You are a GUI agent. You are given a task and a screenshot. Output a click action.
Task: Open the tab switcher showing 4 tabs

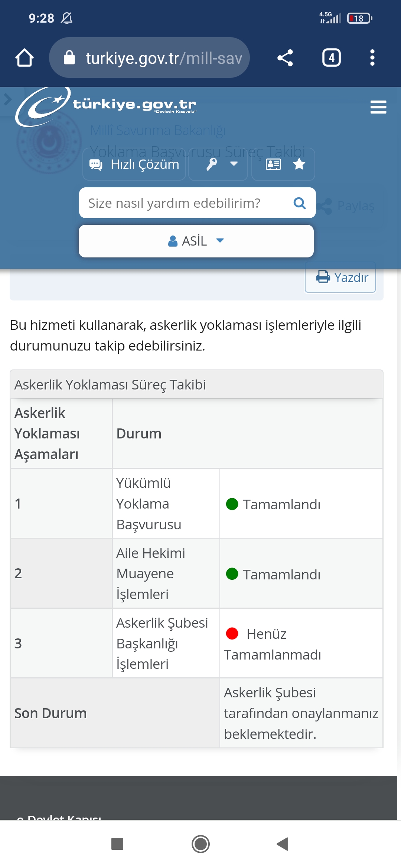point(332,58)
